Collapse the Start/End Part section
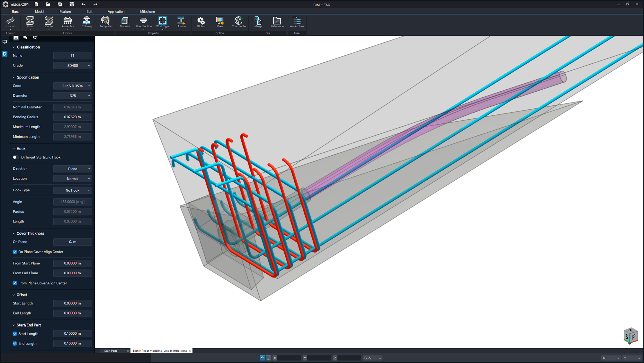 [x=13, y=325]
